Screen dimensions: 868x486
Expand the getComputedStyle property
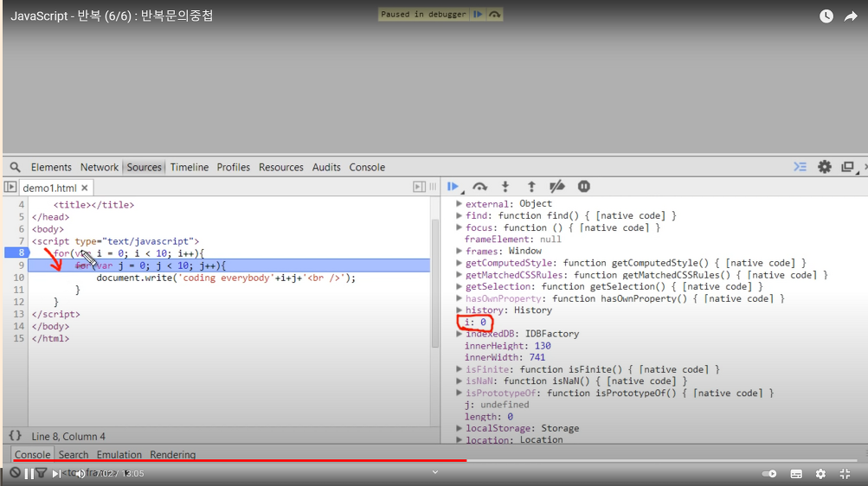(x=459, y=263)
